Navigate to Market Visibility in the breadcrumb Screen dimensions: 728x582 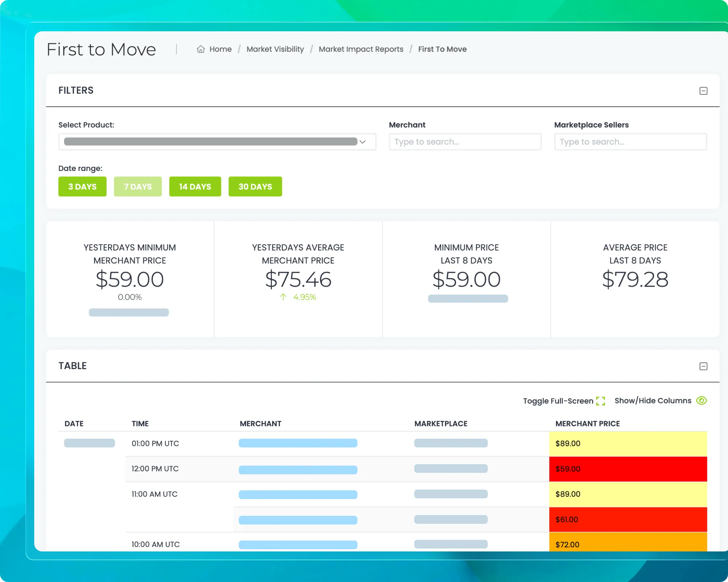pyautogui.click(x=275, y=49)
